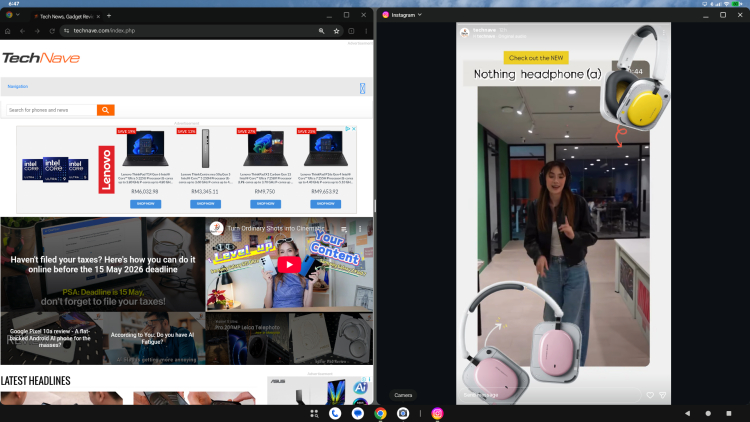Close the Lenovo ad with X icon

pyautogui.click(x=354, y=129)
